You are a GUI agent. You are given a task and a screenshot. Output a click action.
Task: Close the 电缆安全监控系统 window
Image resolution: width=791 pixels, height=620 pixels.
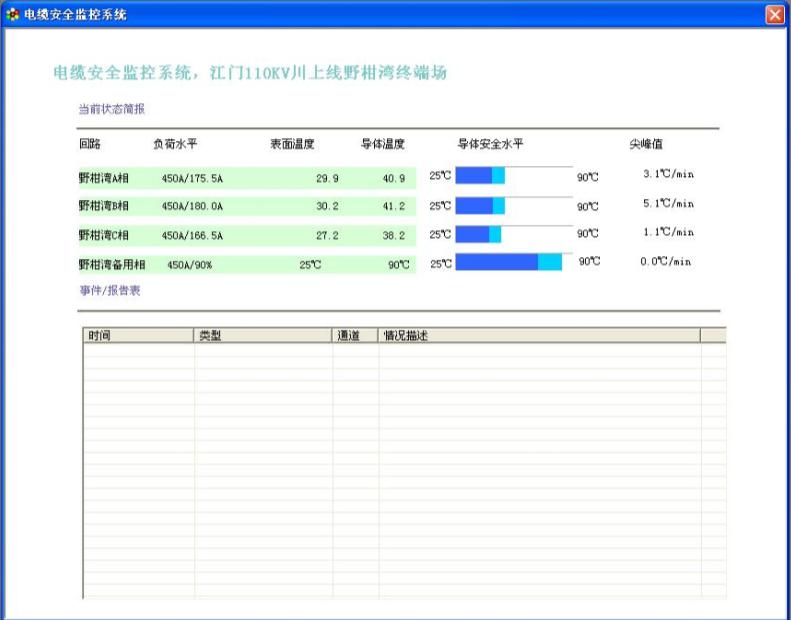tap(774, 14)
